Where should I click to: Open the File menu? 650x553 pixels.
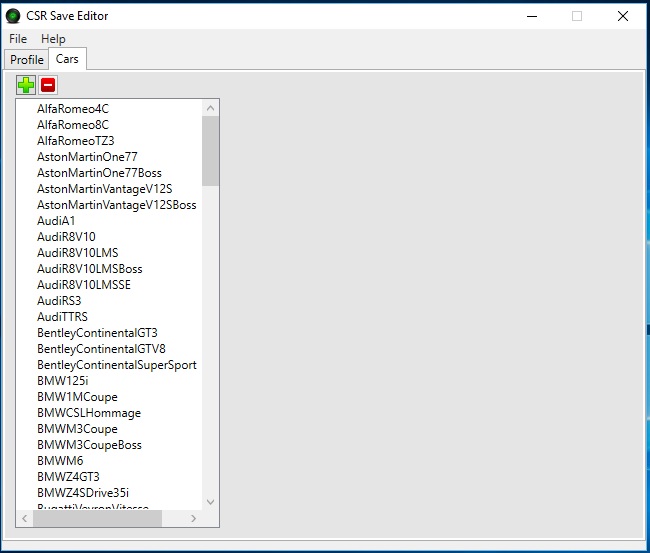click(18, 39)
